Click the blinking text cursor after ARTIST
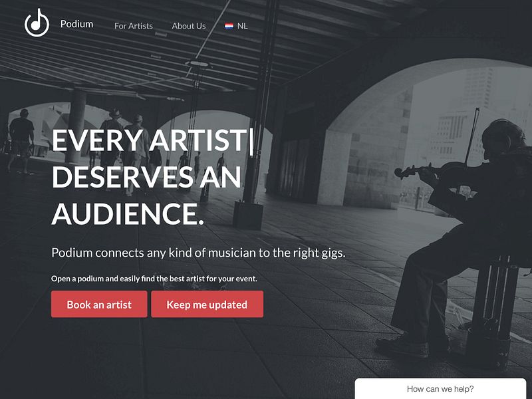532x399 pixels. tap(251, 140)
